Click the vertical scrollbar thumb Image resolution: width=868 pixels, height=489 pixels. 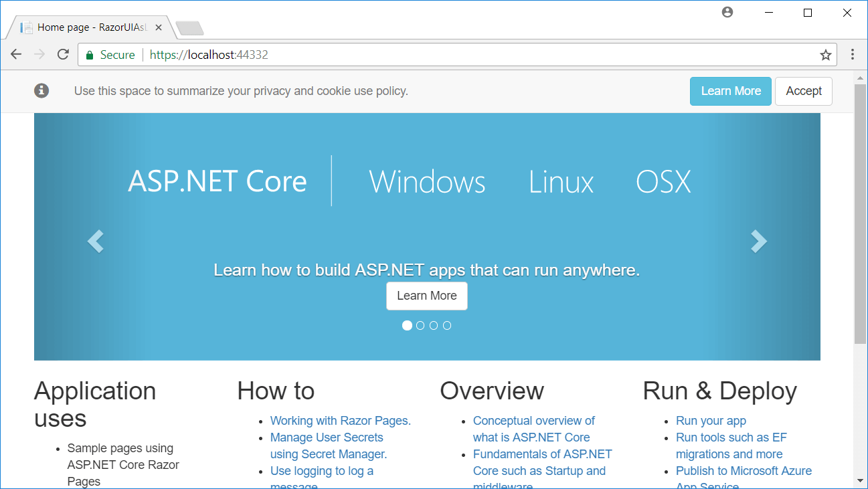(x=860, y=214)
